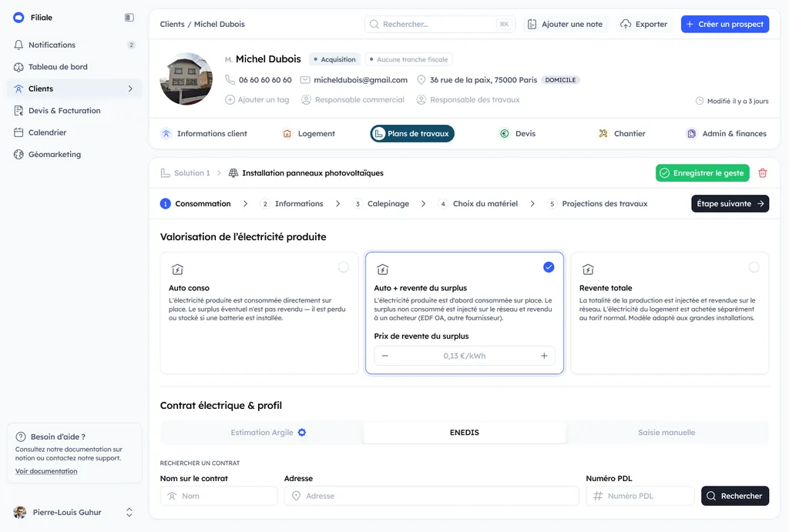Screen dimensions: 789x532
Task: Select the Revente totale radio option
Action: [x=754, y=267]
